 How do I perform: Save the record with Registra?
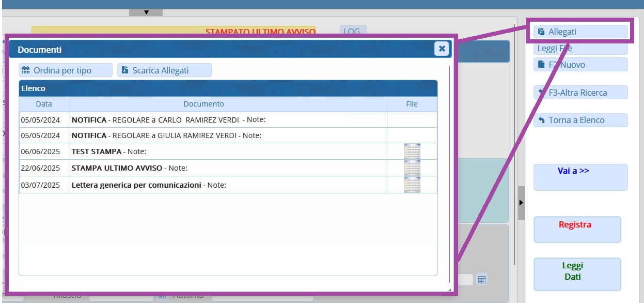(x=576, y=229)
